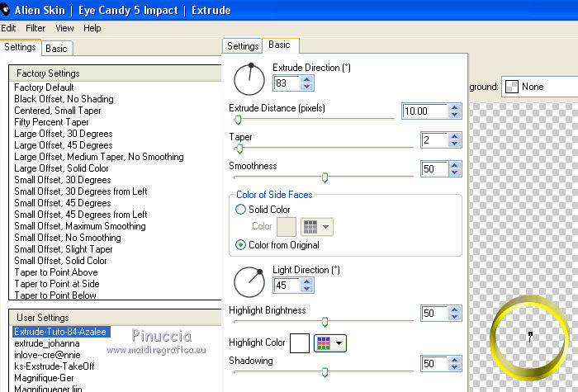Select Magnifique-Ger user setting
The height and width of the screenshot is (392, 578).
click(x=44, y=378)
